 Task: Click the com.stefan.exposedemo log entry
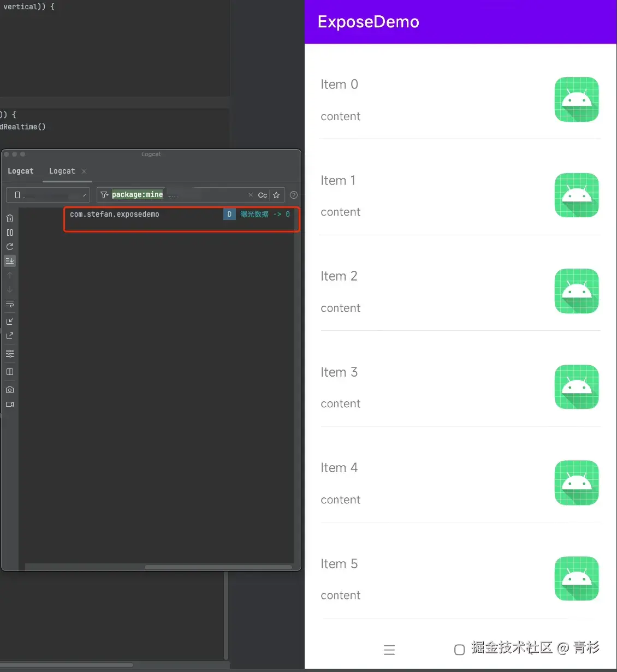[x=115, y=214]
